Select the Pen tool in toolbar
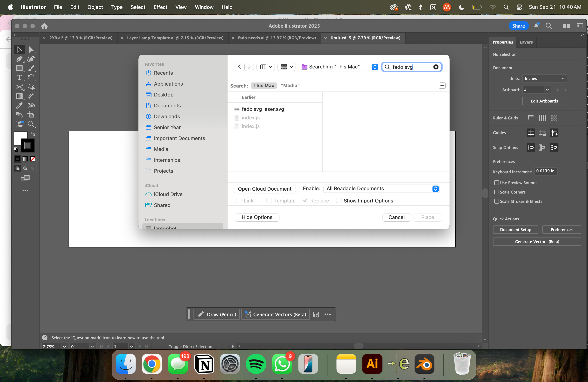The height and width of the screenshot is (382, 588). point(19,59)
